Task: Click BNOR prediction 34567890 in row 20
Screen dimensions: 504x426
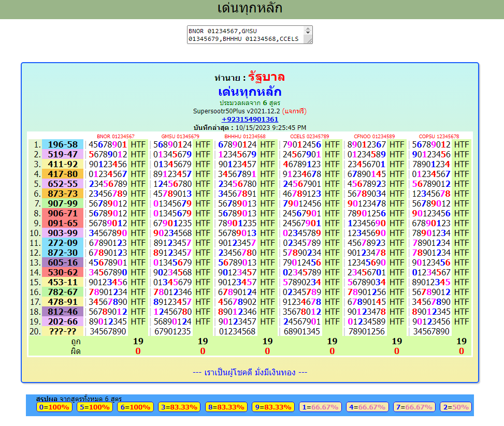Action: tap(108, 331)
